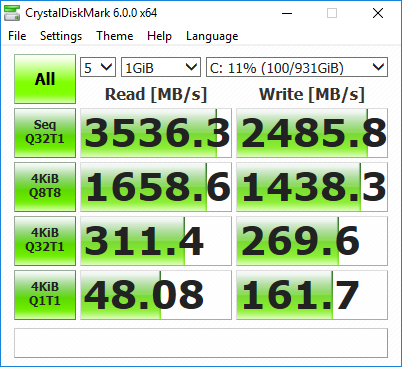Screen dimensions: 402x367
Task: Select the 161.7 write result
Action: 312,295
